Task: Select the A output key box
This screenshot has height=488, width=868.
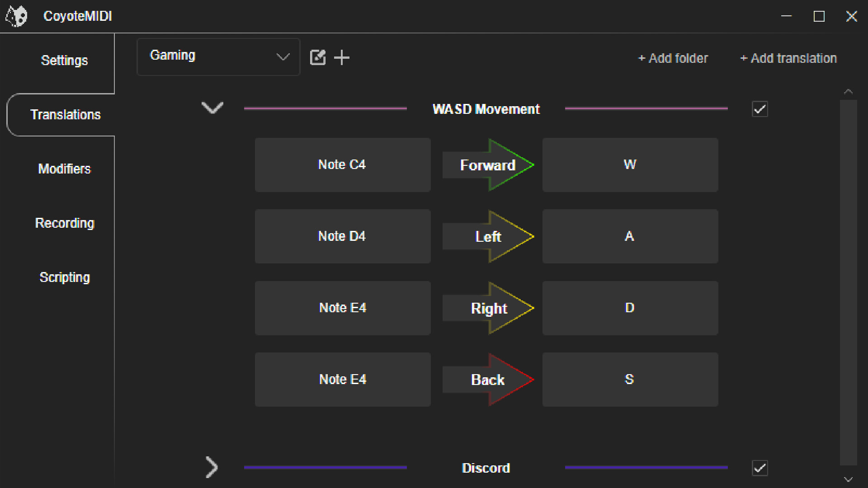Action: click(630, 236)
